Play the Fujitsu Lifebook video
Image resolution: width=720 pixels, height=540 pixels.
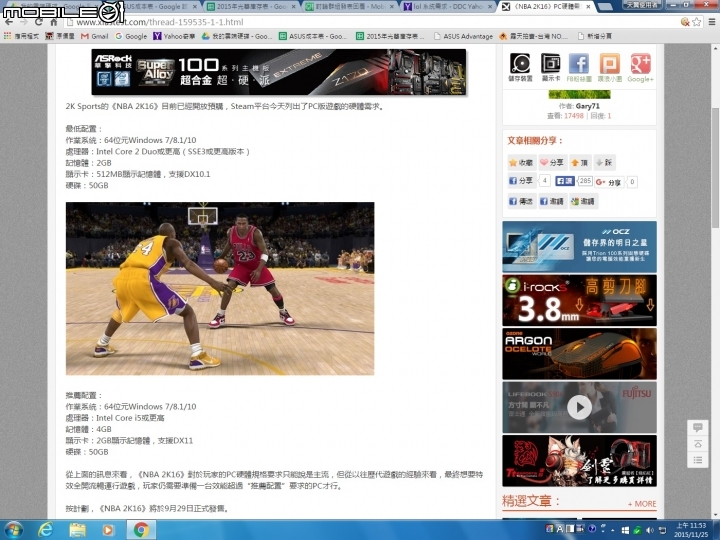point(579,407)
